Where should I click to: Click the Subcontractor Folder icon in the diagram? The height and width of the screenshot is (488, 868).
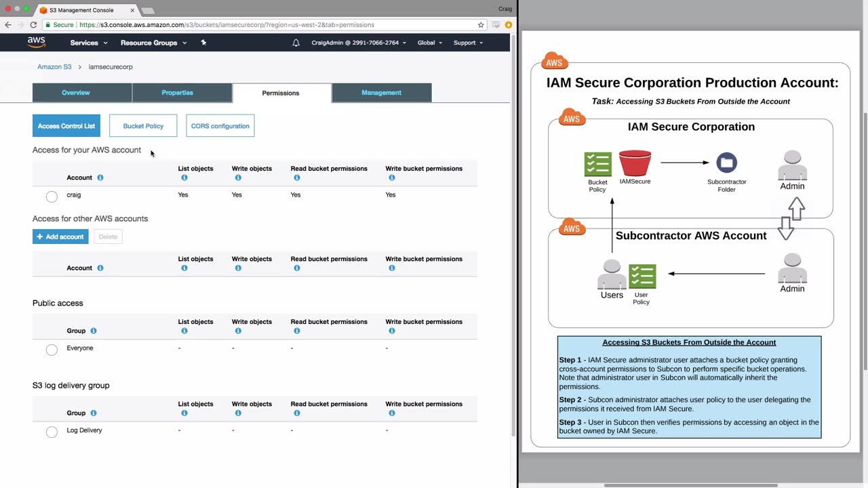pos(726,163)
